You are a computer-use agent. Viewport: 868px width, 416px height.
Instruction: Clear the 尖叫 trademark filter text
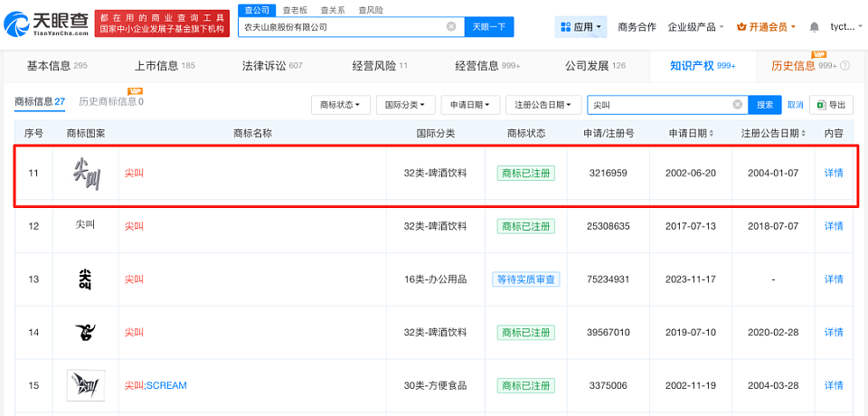pyautogui.click(x=738, y=105)
